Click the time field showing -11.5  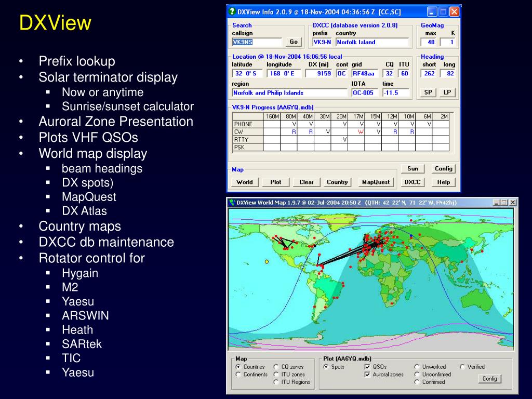pyautogui.click(x=396, y=92)
